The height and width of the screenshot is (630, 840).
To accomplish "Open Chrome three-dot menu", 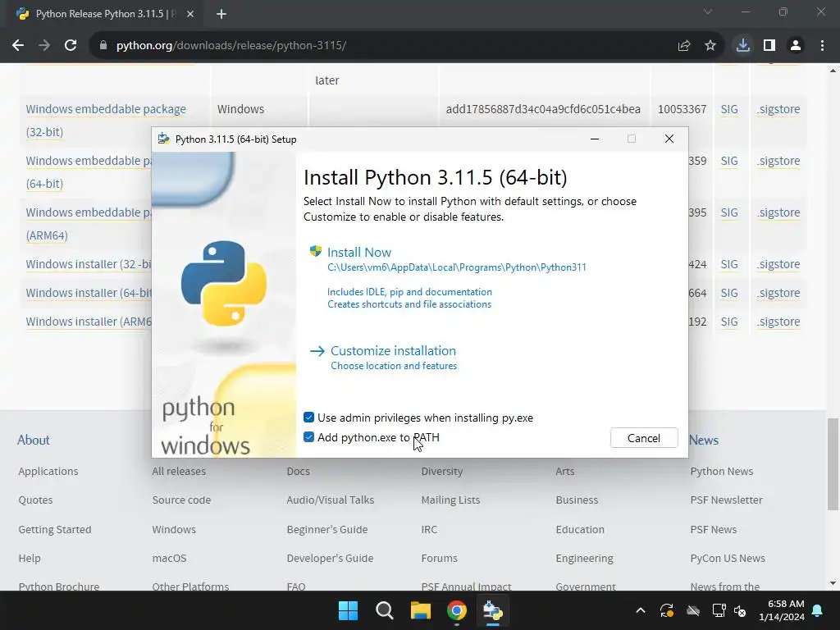I will point(822,46).
